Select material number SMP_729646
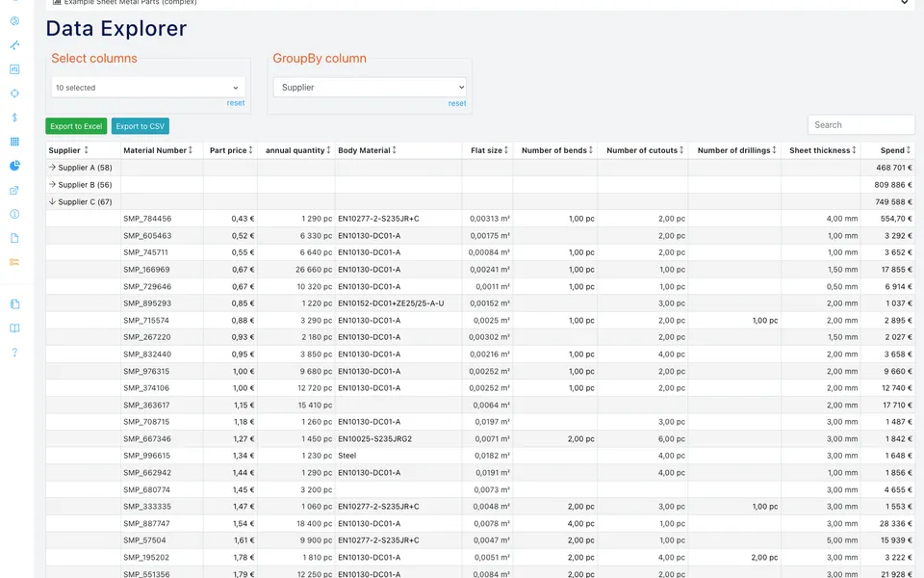 tap(146, 287)
